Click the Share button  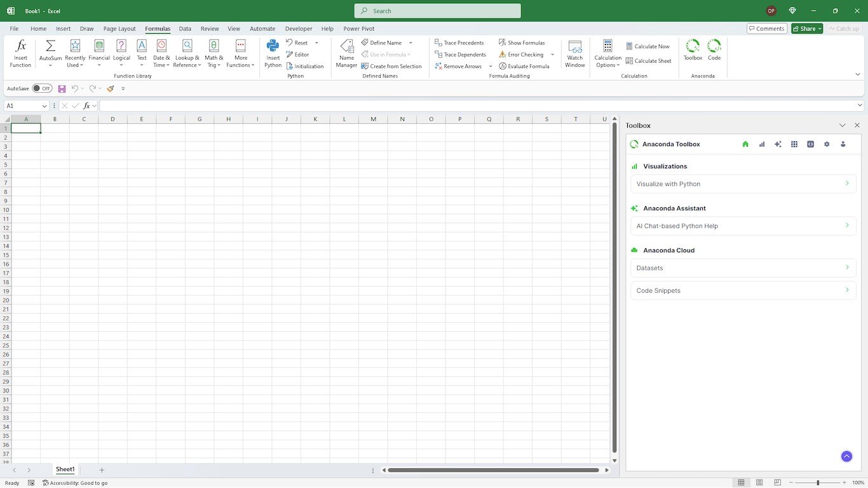[807, 29]
